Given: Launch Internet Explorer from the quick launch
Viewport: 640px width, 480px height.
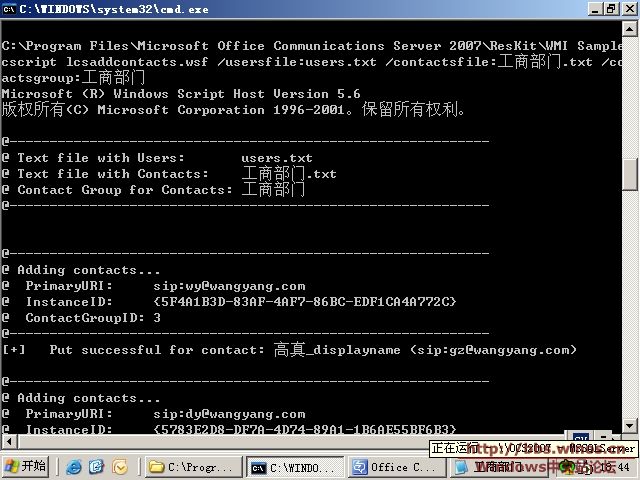Looking at the screenshot, I should [74, 466].
